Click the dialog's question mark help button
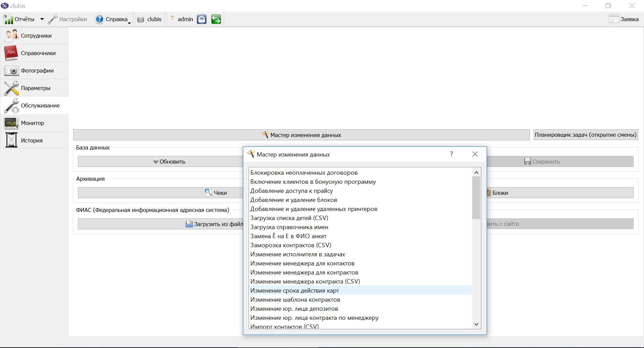 [451, 154]
